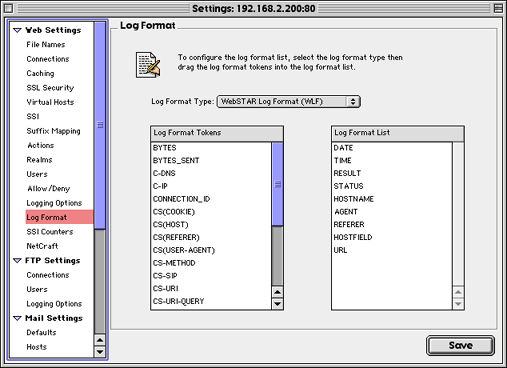The width and height of the screenshot is (507, 368).
Task: Select AGENT in Log Format List
Action: point(346,212)
